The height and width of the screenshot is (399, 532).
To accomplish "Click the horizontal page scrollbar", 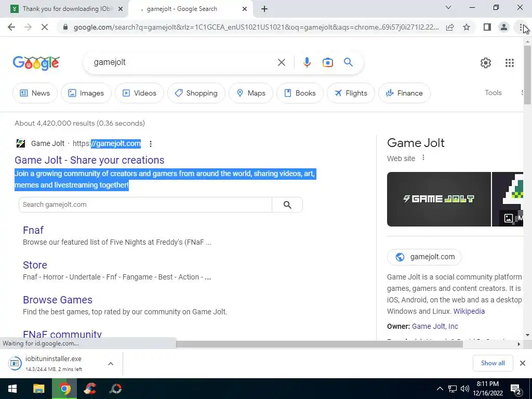I will [320, 344].
